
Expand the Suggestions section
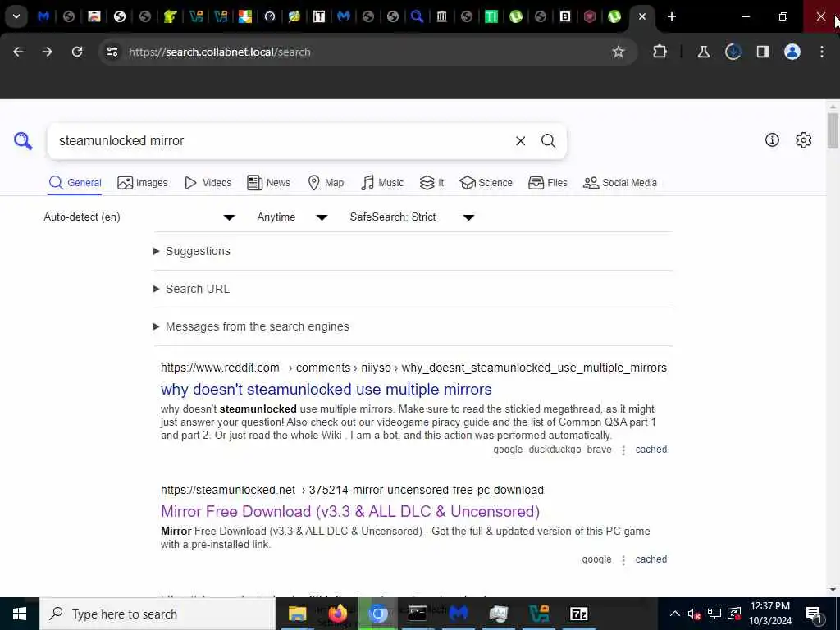(192, 251)
